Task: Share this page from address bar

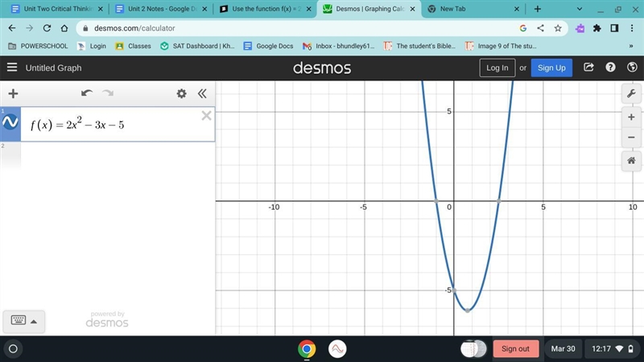Action: pyautogui.click(x=540, y=28)
